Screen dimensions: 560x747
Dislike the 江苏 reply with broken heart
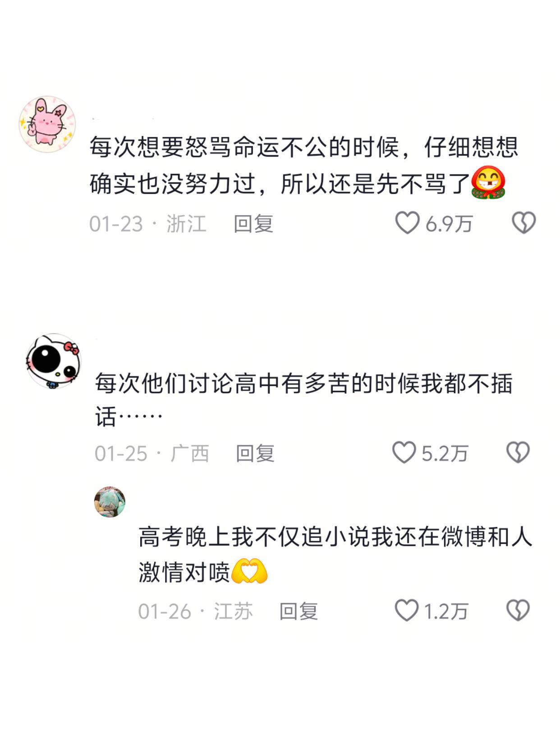coord(518,610)
